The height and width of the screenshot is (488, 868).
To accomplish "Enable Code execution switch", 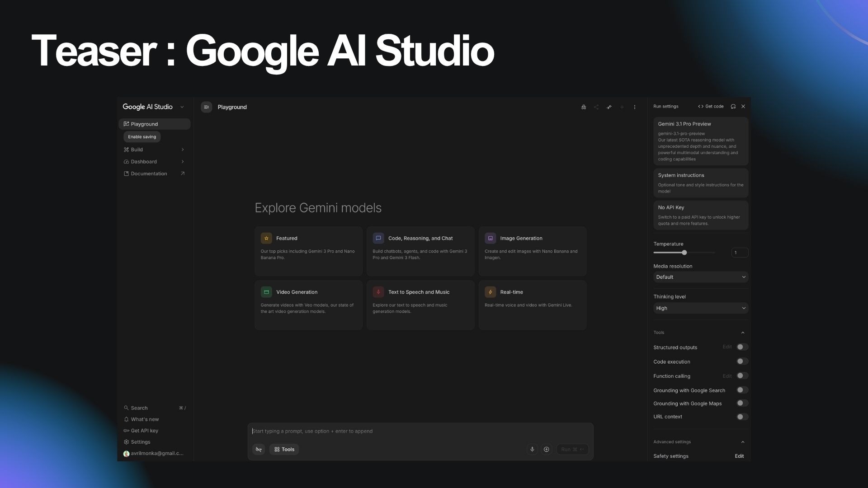I will click(x=742, y=361).
